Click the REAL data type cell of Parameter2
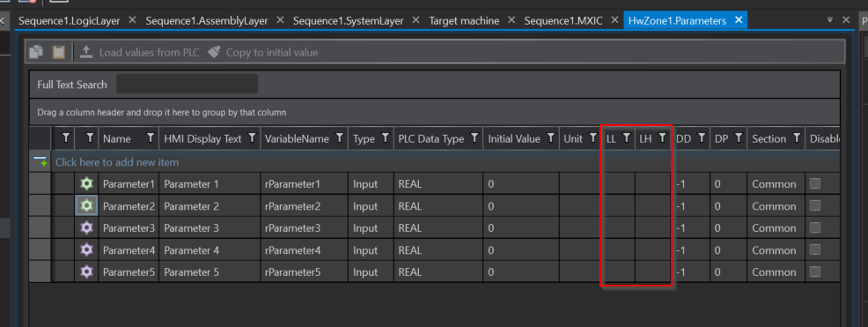This screenshot has height=327, width=868. pyautogui.click(x=438, y=205)
